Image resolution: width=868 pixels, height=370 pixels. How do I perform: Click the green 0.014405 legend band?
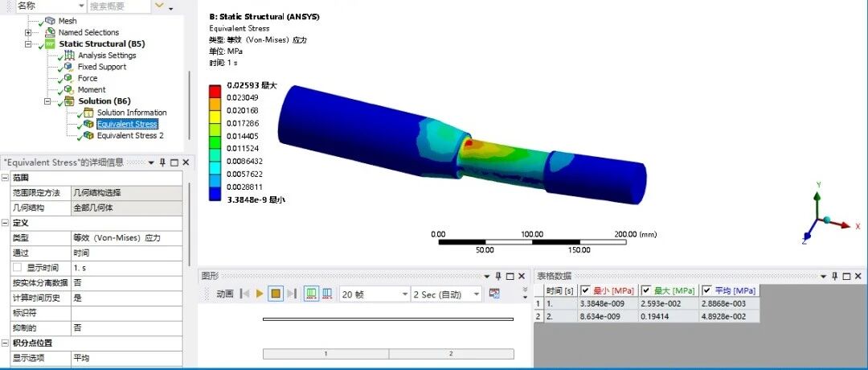tap(215, 142)
